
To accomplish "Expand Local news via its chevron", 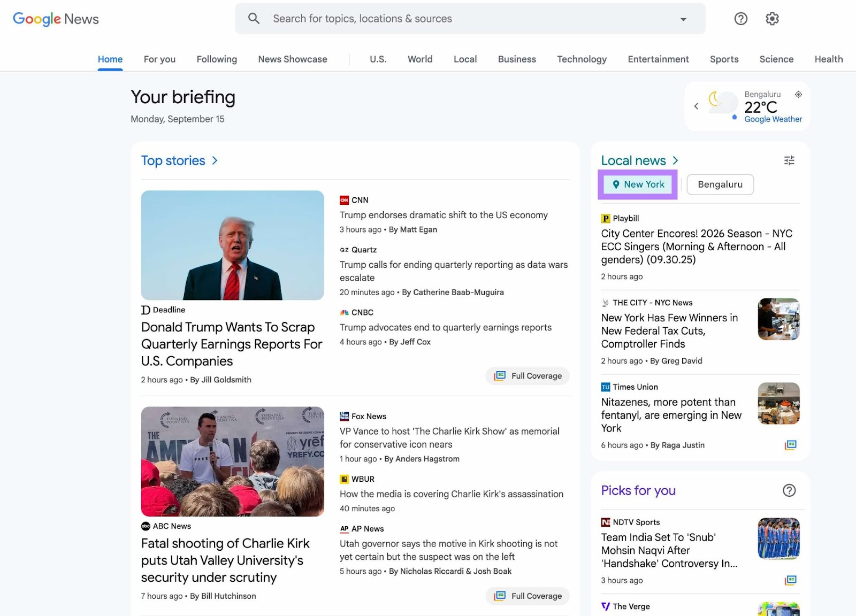I will [x=675, y=160].
